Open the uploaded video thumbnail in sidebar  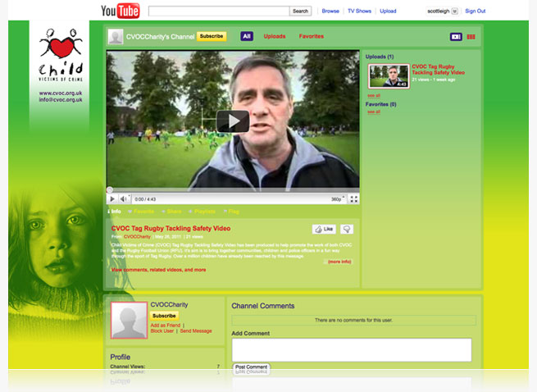[389, 76]
